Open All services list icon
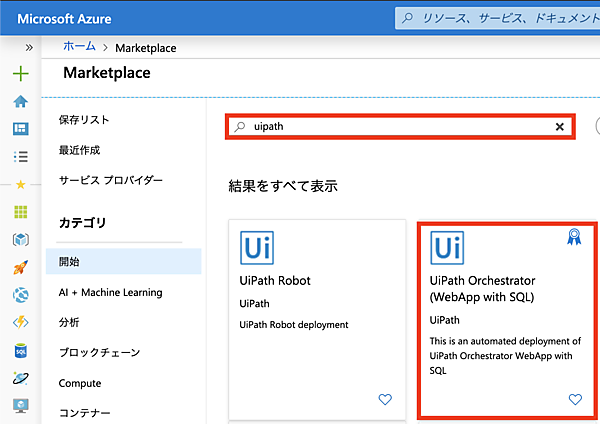 pyautogui.click(x=20, y=156)
